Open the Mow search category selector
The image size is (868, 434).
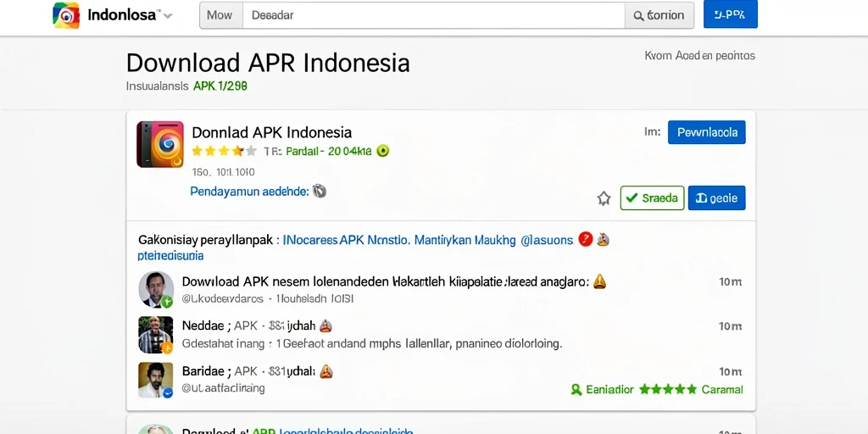(220, 15)
